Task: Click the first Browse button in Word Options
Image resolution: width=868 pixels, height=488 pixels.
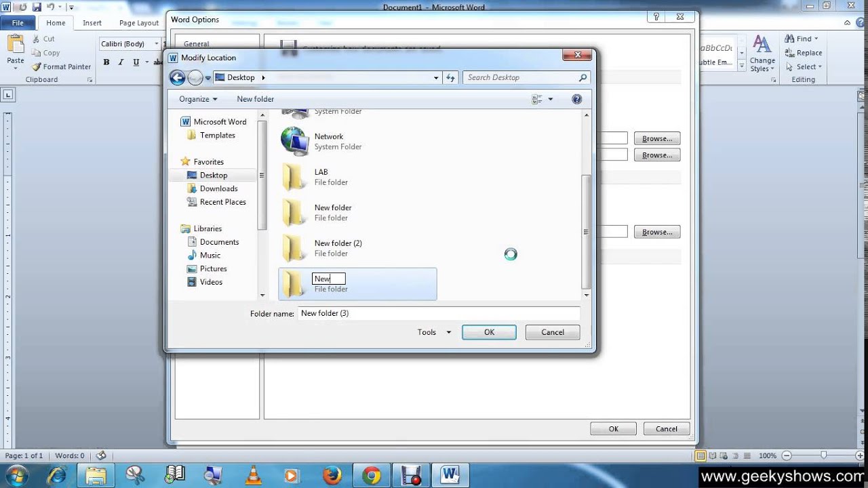Action: tap(657, 138)
